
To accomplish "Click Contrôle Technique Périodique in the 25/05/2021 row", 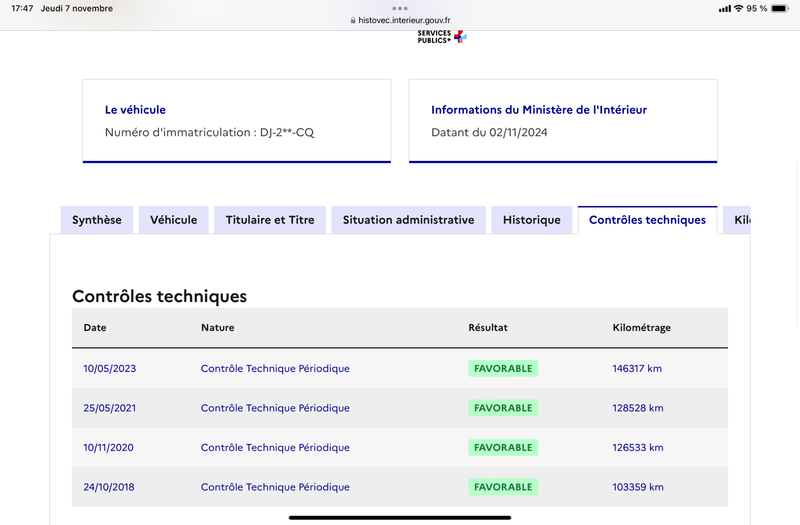I will pyautogui.click(x=275, y=408).
